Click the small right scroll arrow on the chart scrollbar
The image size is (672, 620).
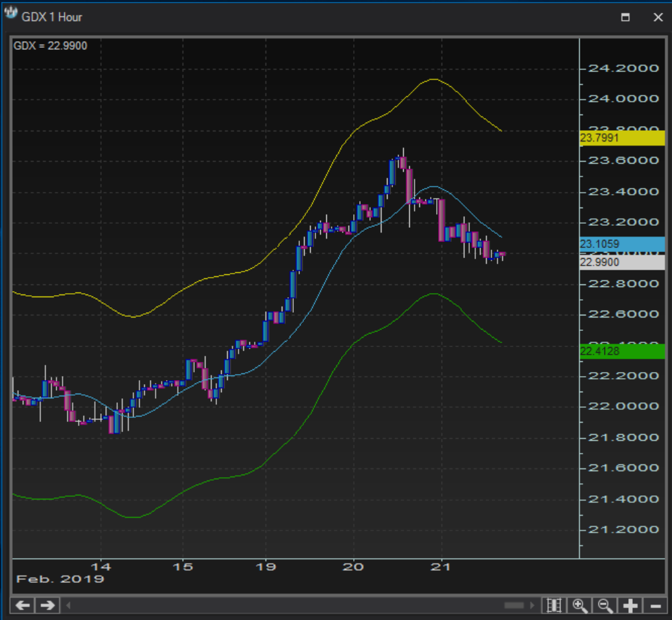point(532,605)
